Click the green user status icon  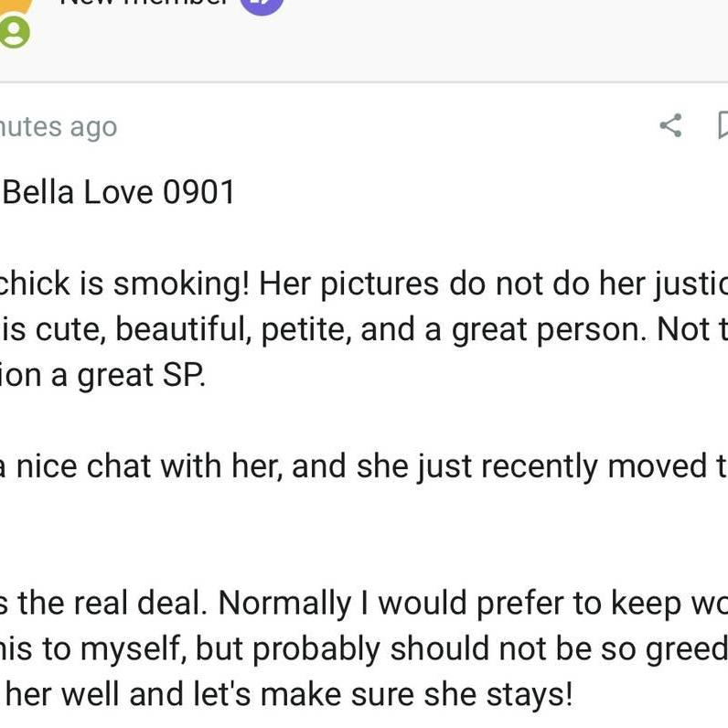coord(14,33)
